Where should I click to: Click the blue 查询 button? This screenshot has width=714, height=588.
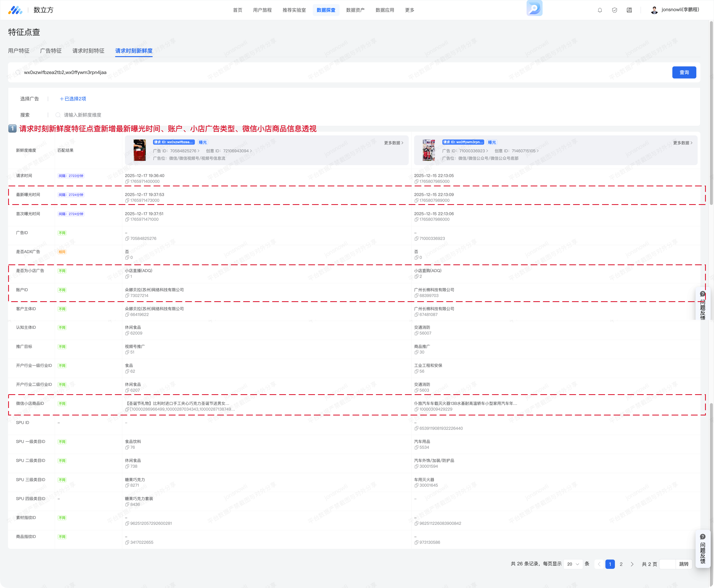(x=684, y=73)
